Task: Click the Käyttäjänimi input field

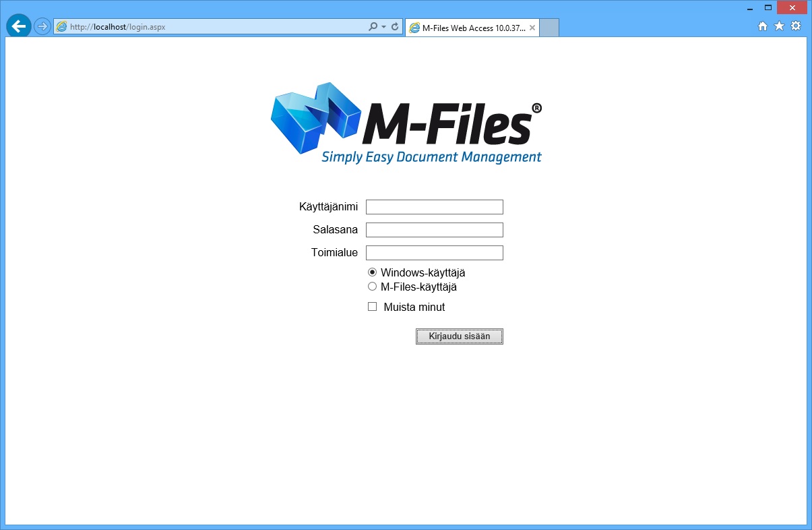Action: pos(435,207)
